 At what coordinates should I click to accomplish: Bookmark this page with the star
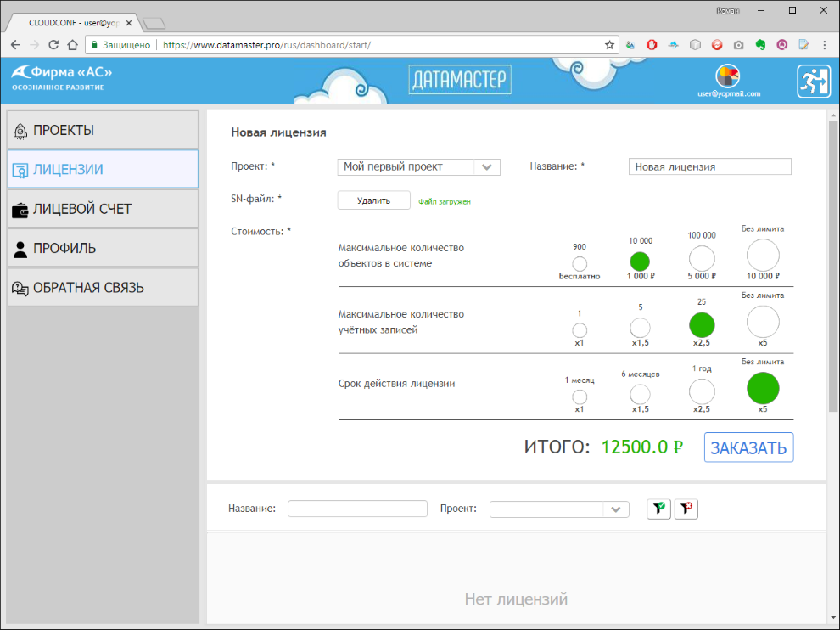coord(609,45)
